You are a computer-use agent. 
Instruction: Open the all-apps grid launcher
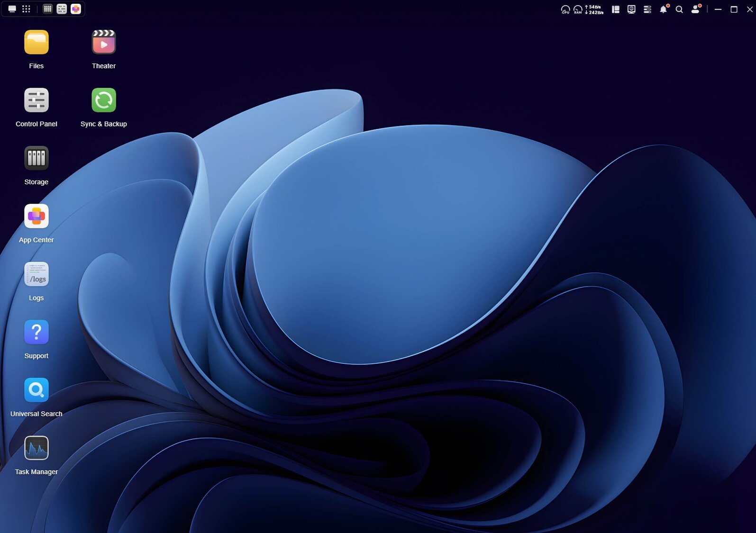click(x=27, y=9)
